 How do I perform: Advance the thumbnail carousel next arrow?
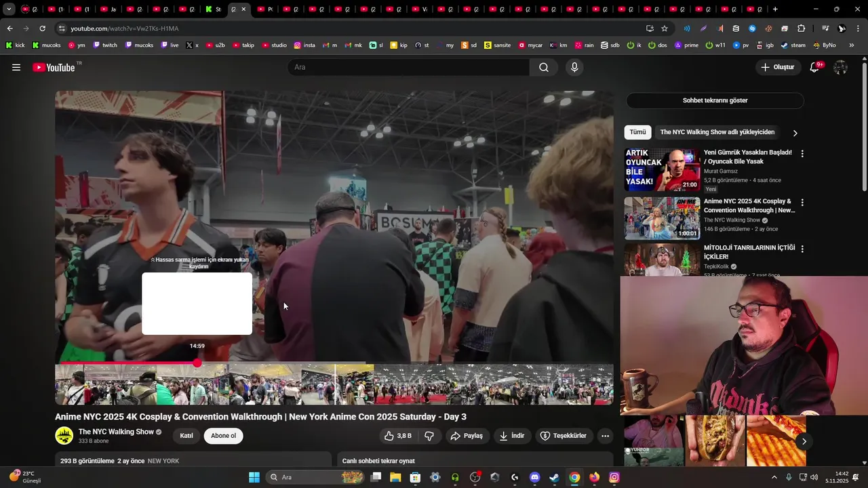point(804,441)
